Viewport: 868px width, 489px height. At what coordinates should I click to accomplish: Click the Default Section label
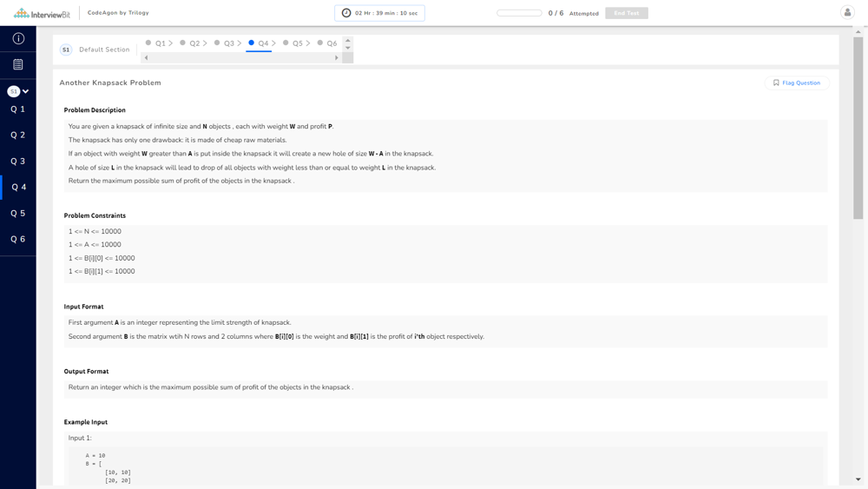pos(104,50)
